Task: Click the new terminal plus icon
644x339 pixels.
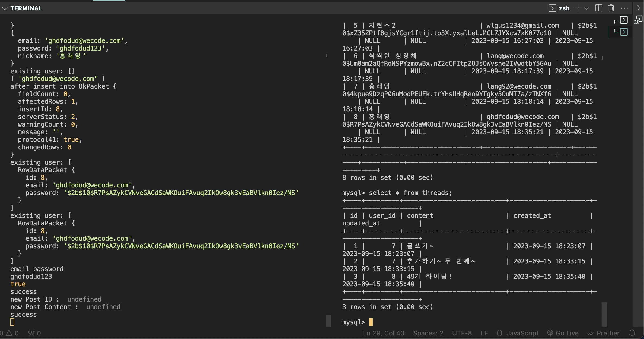Action: [x=578, y=8]
